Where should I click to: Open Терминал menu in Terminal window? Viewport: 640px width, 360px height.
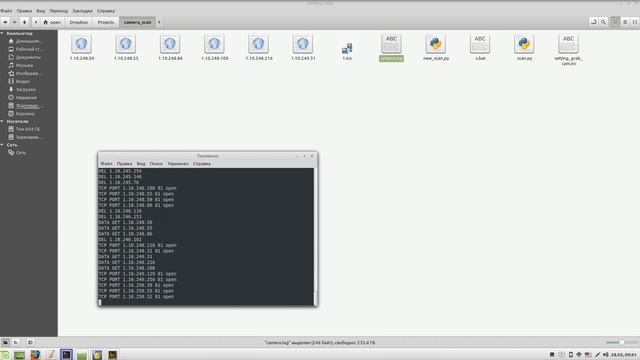[x=178, y=164]
